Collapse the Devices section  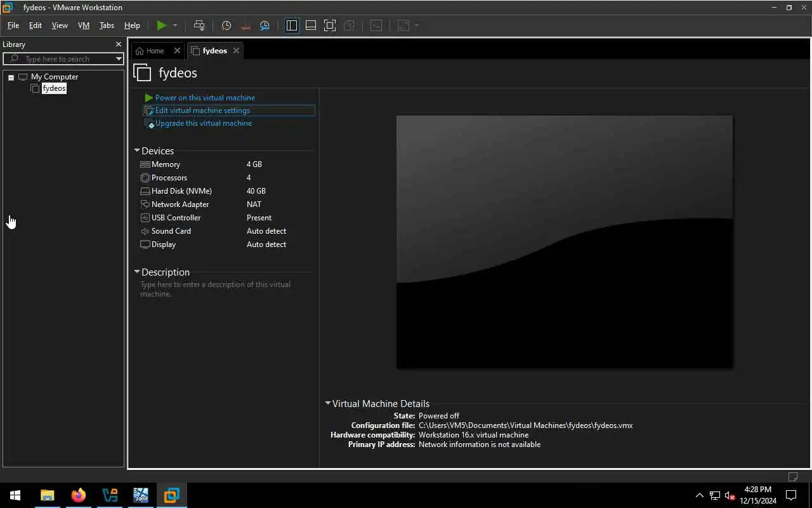[136, 150]
